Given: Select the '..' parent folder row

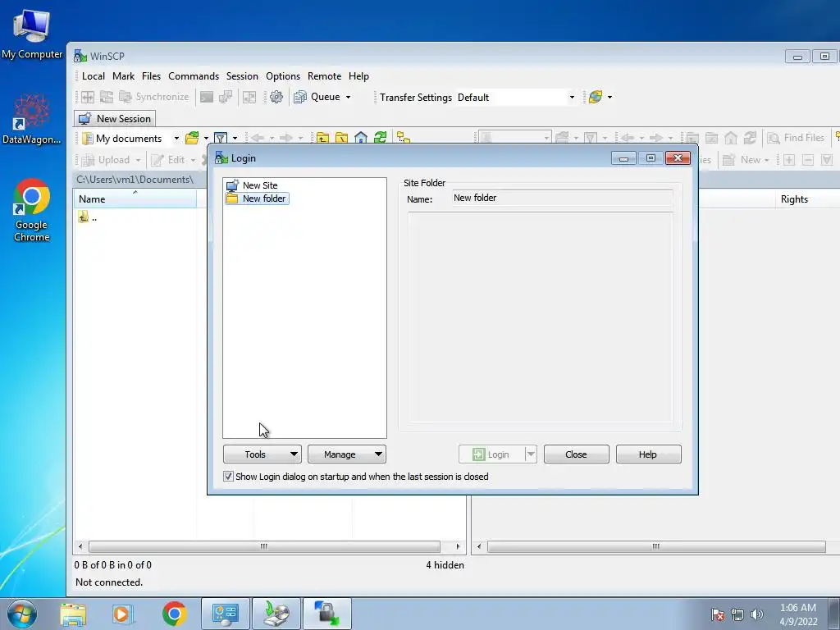Looking at the screenshot, I should 88,217.
